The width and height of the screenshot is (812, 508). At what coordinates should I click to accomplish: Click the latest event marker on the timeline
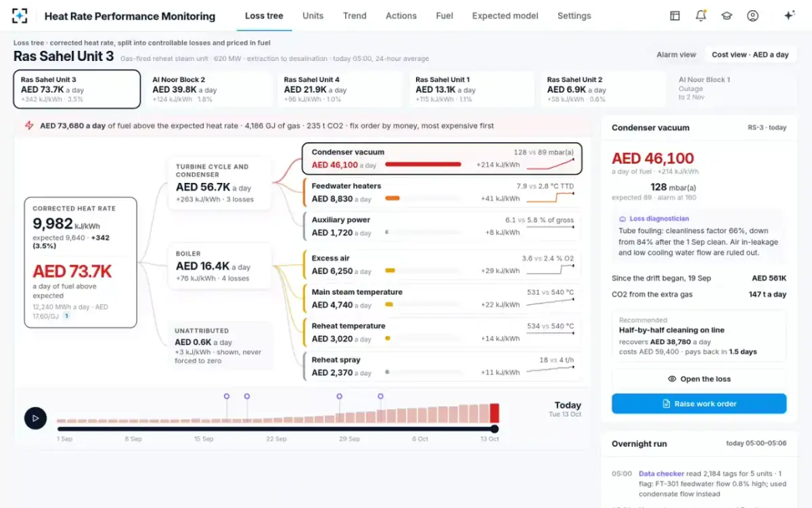coord(380,396)
